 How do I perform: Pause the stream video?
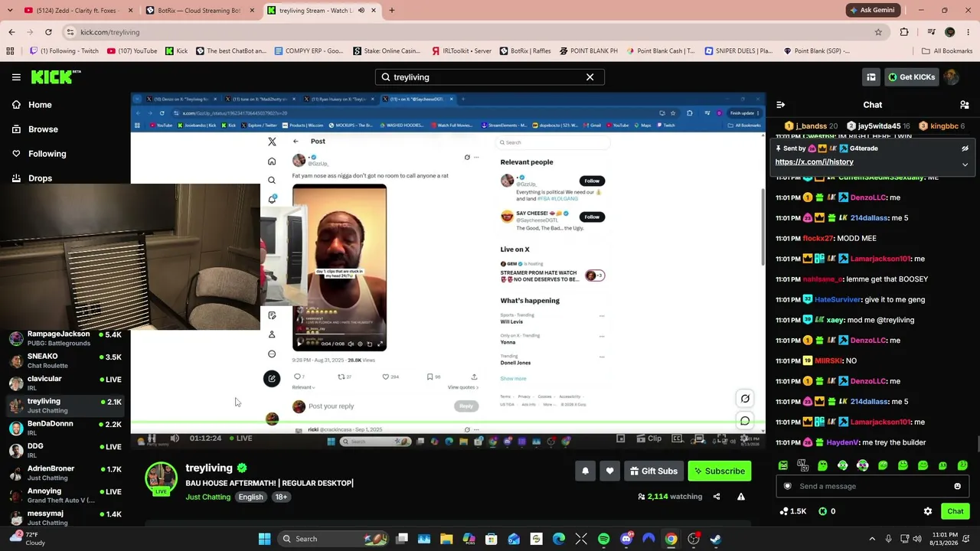click(x=152, y=439)
